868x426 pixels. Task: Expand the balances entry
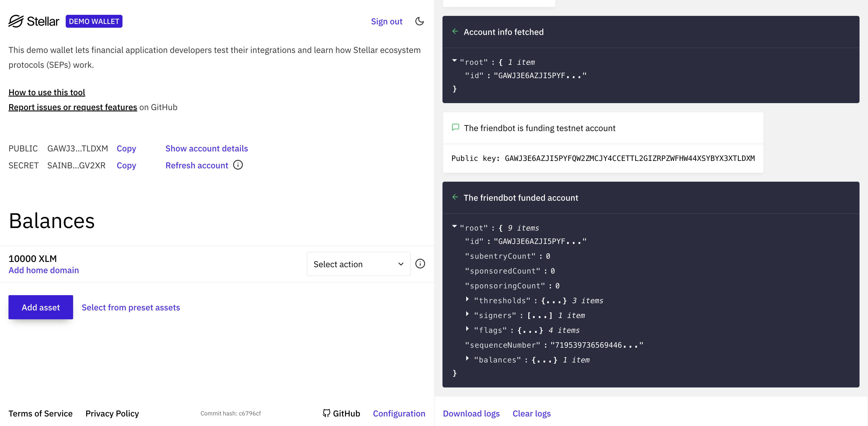click(x=467, y=359)
